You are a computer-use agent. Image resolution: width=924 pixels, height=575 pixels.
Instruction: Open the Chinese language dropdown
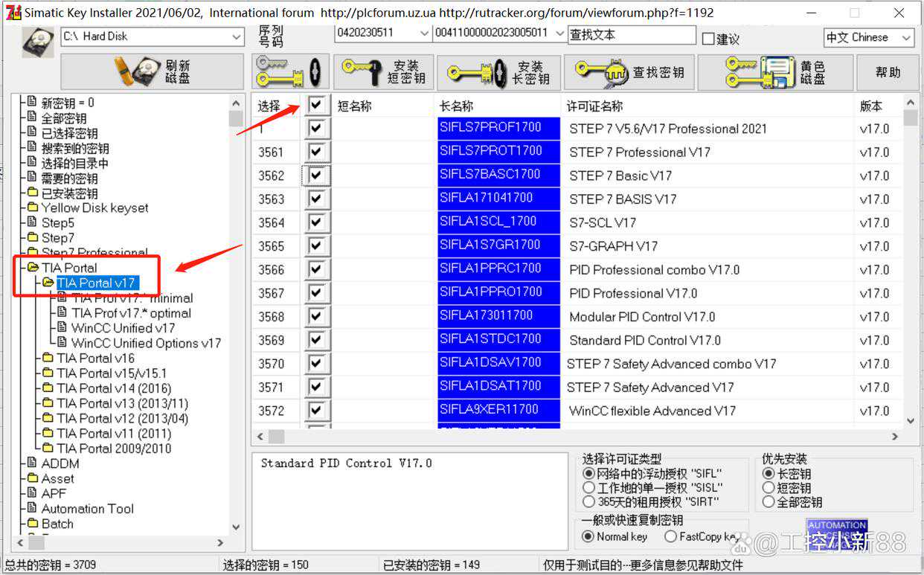click(906, 37)
